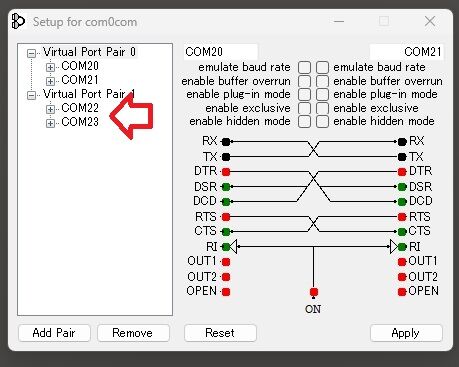Collapse the Virtual Port Pair 1 node
Screen dimensions: 459x367
31,95
